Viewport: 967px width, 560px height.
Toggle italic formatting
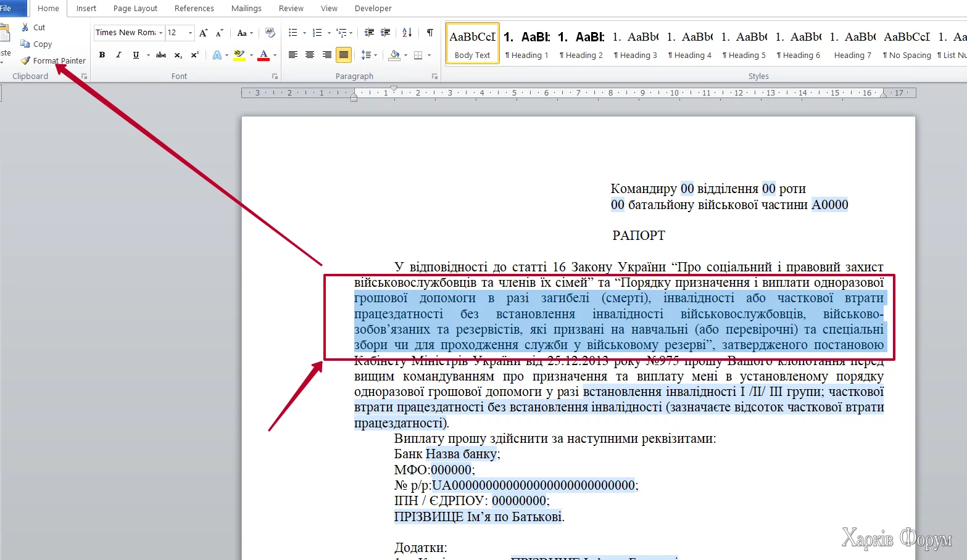118,55
